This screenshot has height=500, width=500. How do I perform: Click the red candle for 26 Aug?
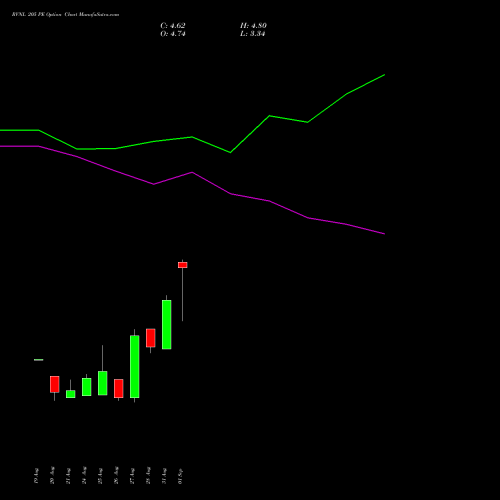point(119,389)
